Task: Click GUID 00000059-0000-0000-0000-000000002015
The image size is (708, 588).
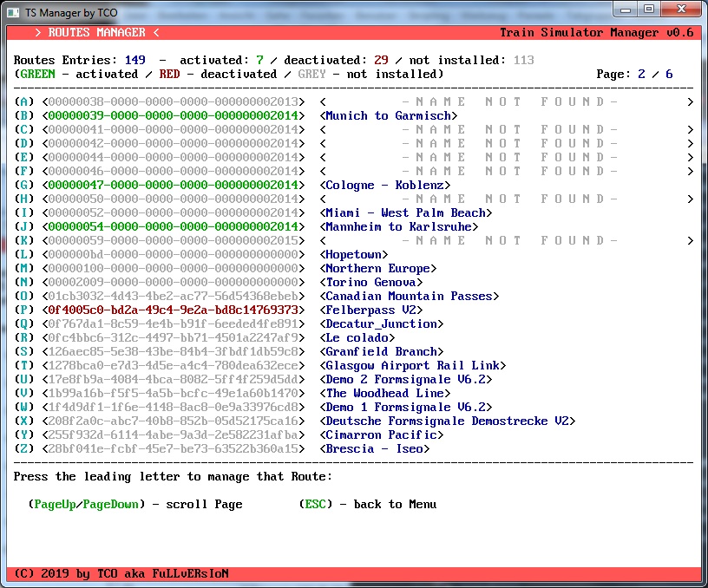Action: click(174, 240)
